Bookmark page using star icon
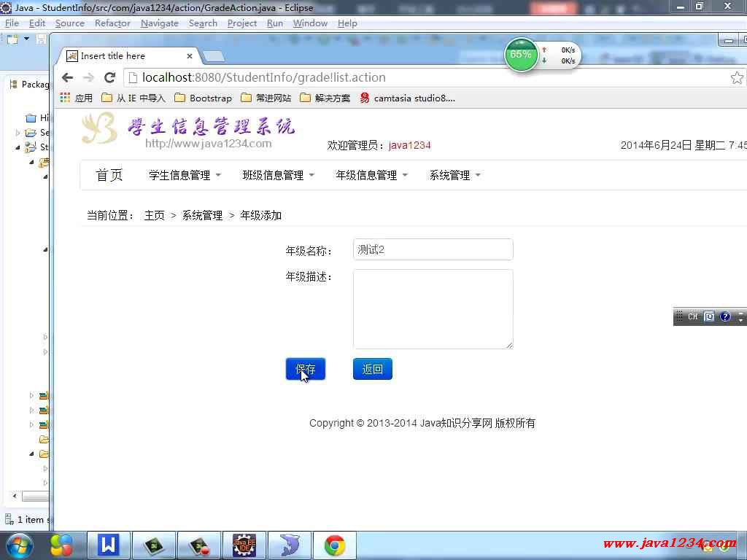The image size is (747, 560). click(737, 77)
